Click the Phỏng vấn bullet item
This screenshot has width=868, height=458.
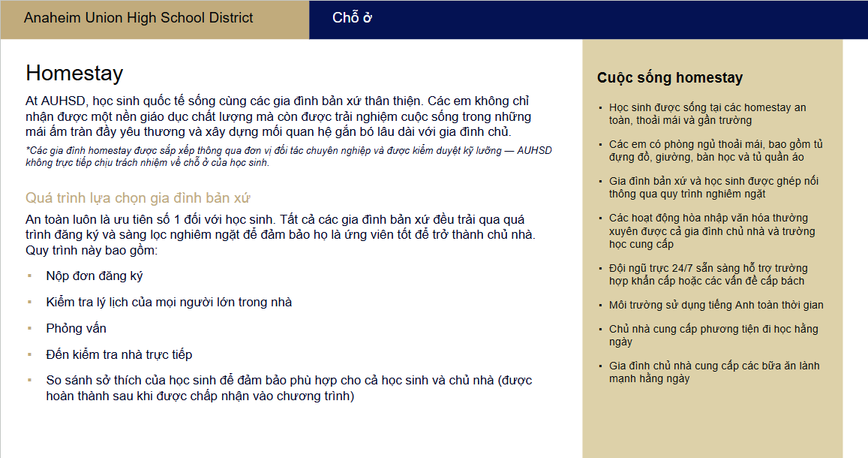pos(77,328)
